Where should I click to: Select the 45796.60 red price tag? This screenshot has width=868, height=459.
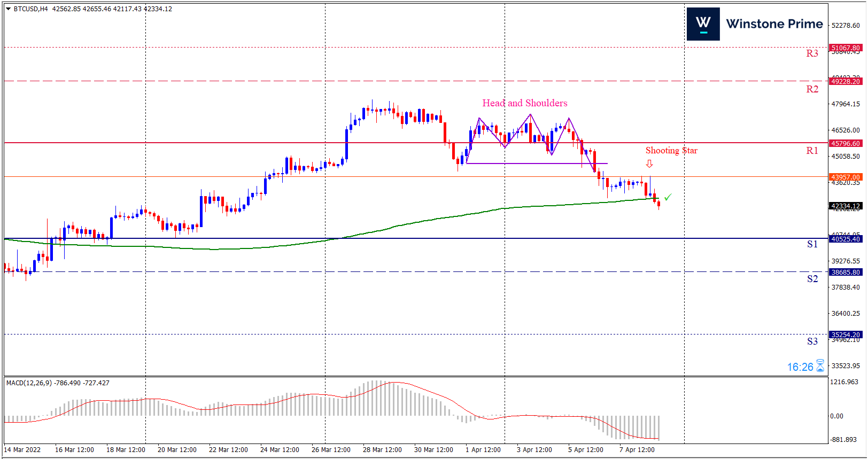[845, 143]
